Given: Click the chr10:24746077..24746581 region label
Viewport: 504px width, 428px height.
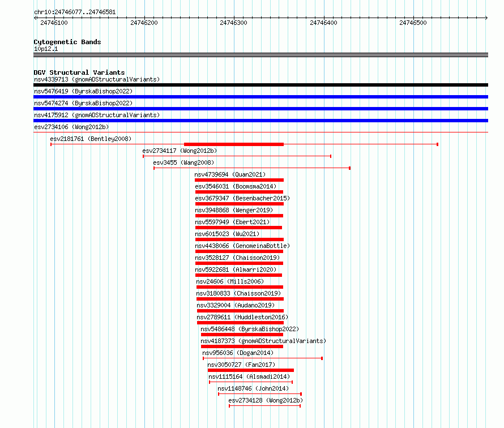Looking at the screenshot, I should pyautogui.click(x=75, y=12).
